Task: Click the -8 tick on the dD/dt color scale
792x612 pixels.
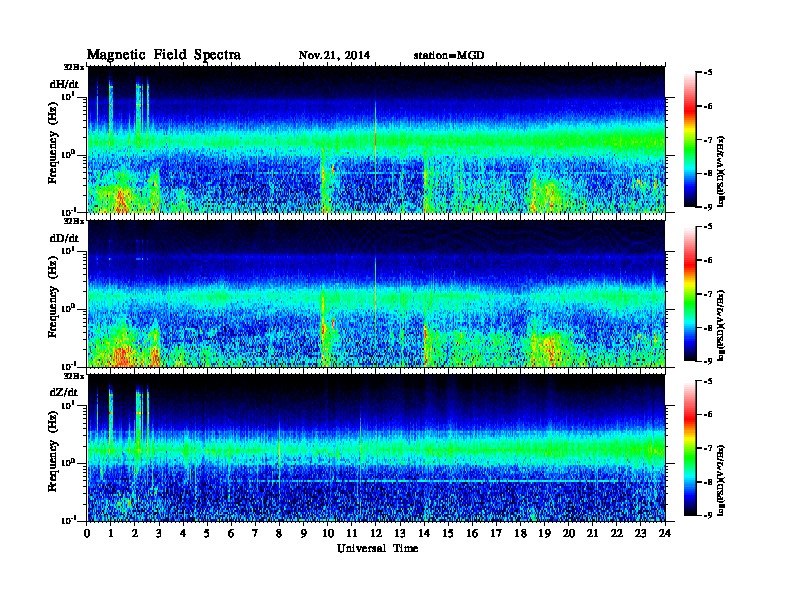Action: (708, 328)
